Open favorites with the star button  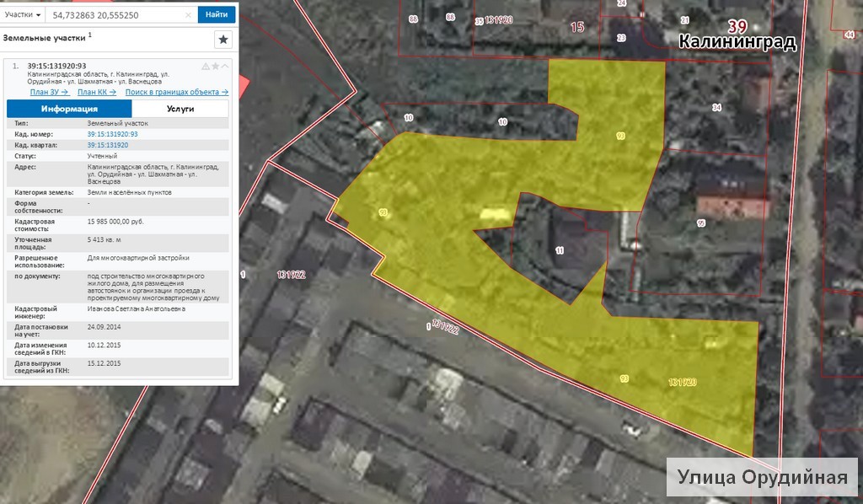222,39
